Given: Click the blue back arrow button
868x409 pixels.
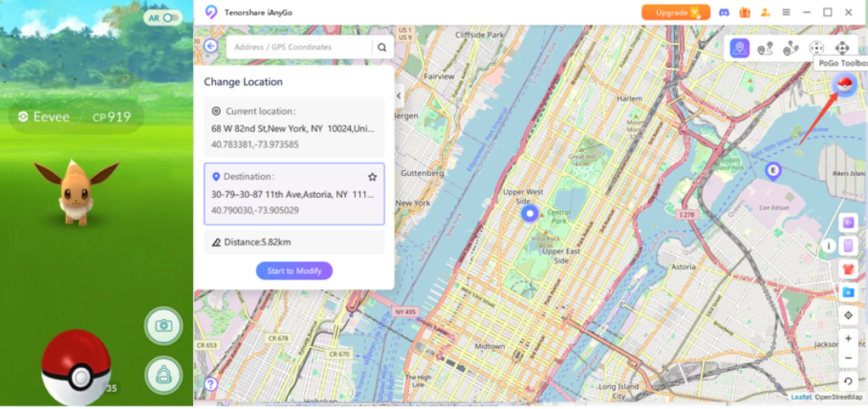Looking at the screenshot, I should tap(211, 47).
